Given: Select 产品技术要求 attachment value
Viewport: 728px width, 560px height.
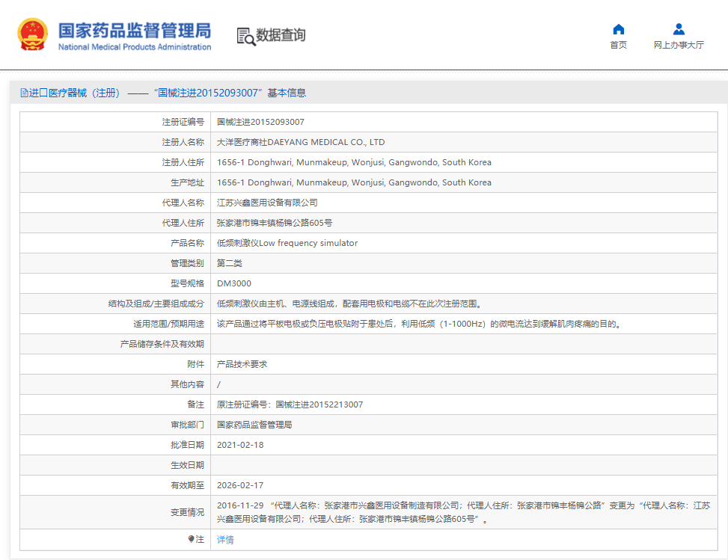Looking at the screenshot, I should click(x=242, y=364).
